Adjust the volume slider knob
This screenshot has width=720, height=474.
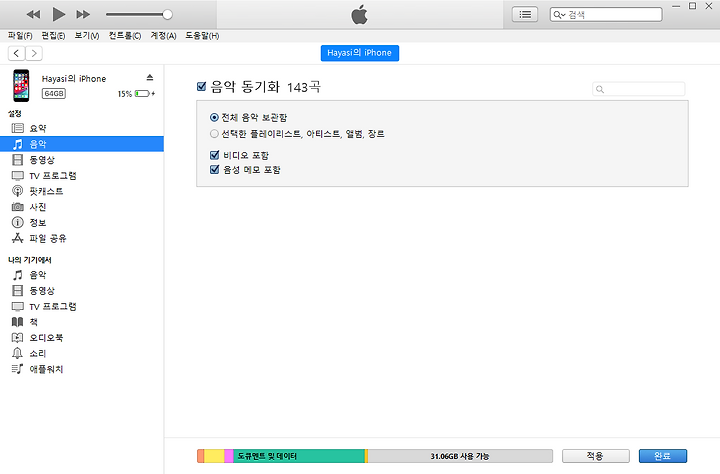coord(168,15)
